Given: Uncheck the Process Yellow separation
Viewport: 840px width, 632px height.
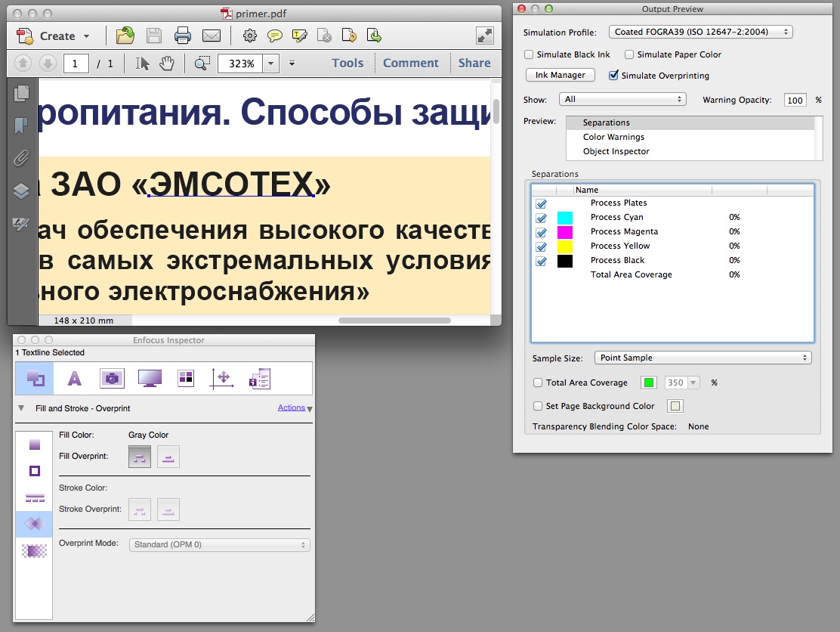Looking at the screenshot, I should tap(542, 247).
